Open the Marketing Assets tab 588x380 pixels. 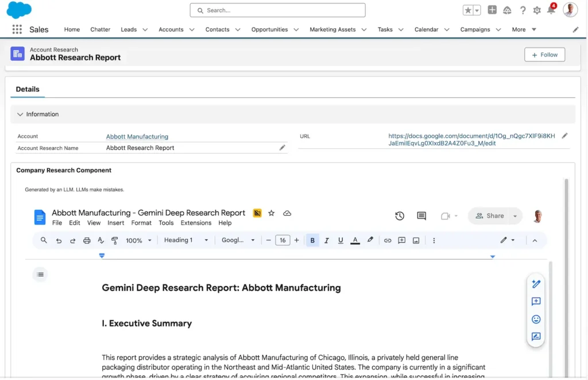click(332, 29)
